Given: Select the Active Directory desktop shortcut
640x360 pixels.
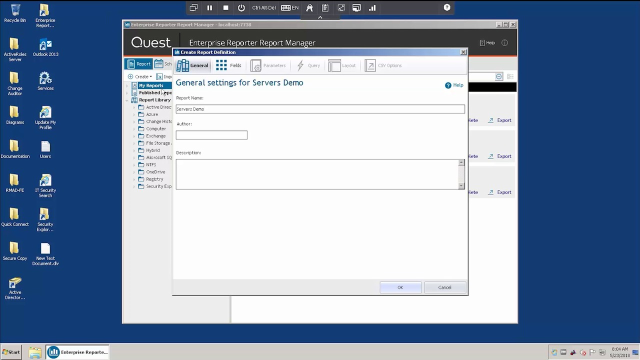Looking at the screenshot, I should click(x=15, y=288).
